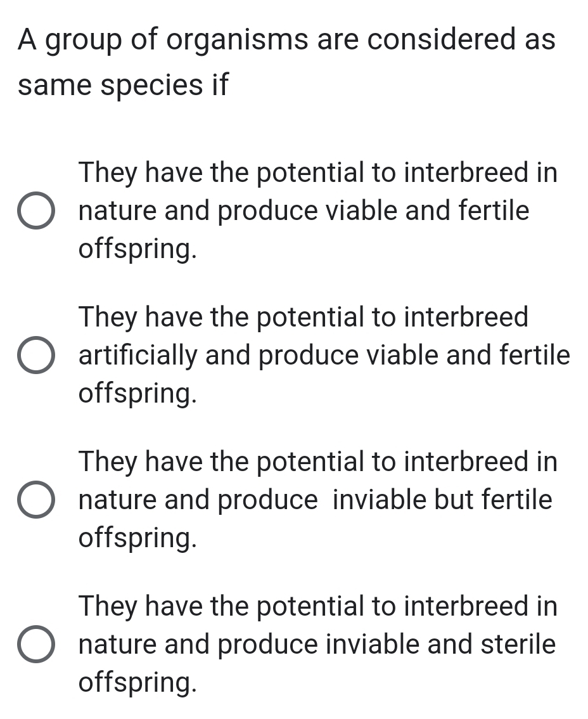Click 'offspring.' ending the 'inviable and sterile' option
This screenshot has width=588, height=719.
click(137, 683)
